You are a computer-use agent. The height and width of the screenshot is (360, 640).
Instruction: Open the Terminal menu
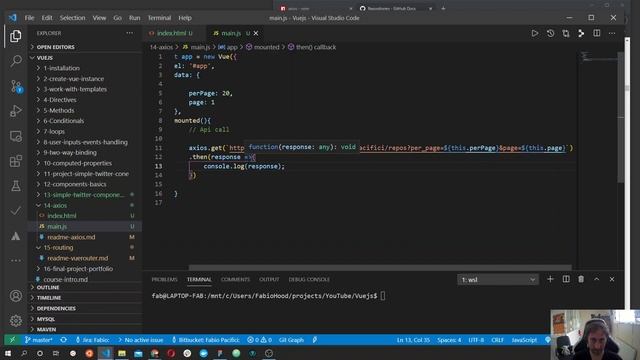point(159,18)
